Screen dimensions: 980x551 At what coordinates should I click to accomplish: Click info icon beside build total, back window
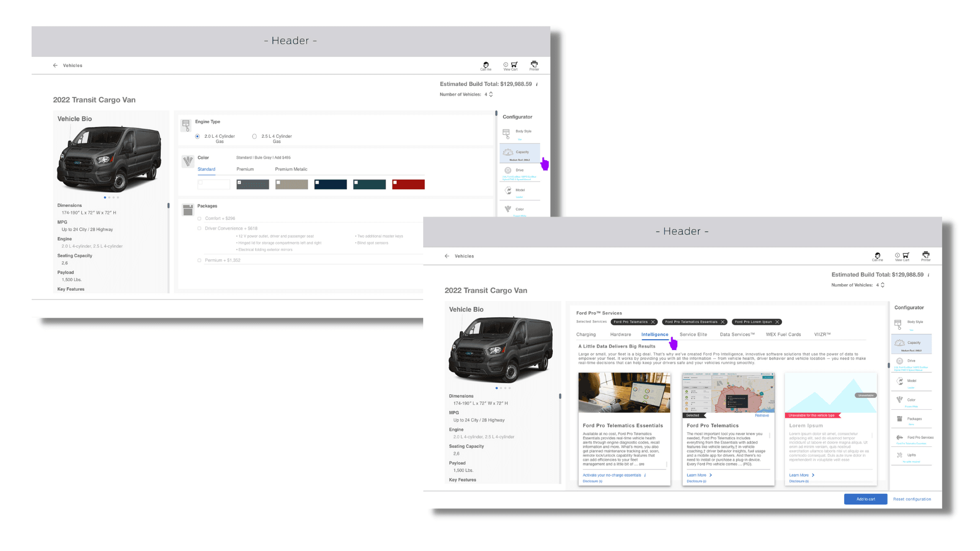click(536, 84)
